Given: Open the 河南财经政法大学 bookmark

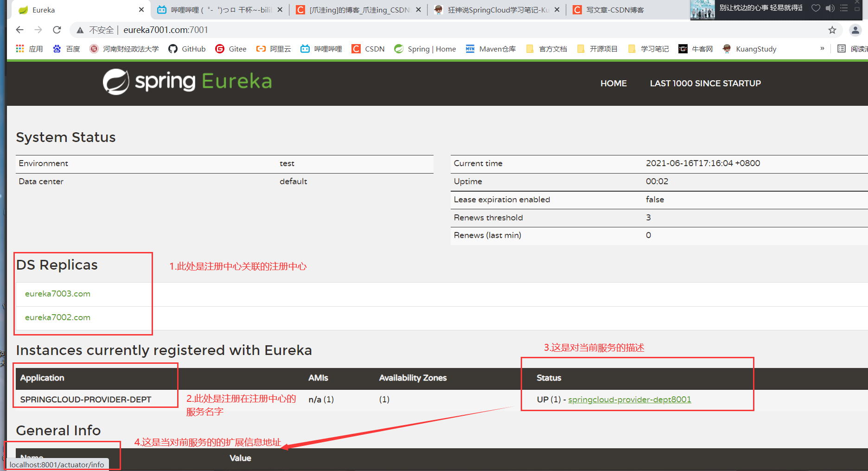Looking at the screenshot, I should point(124,49).
